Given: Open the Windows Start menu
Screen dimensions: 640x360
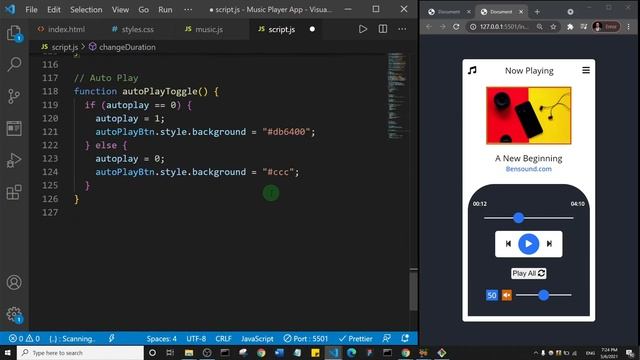Looking at the screenshot, I should [x=8, y=353].
